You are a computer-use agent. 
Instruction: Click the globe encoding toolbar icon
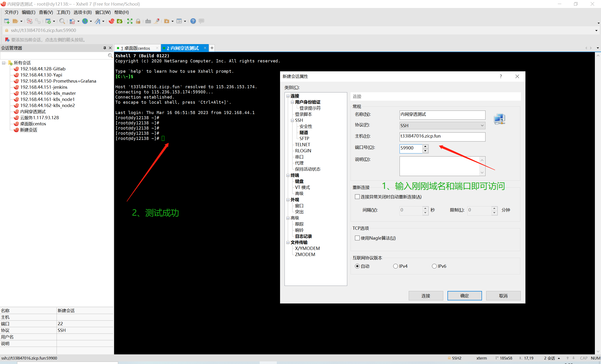pyautogui.click(x=85, y=21)
